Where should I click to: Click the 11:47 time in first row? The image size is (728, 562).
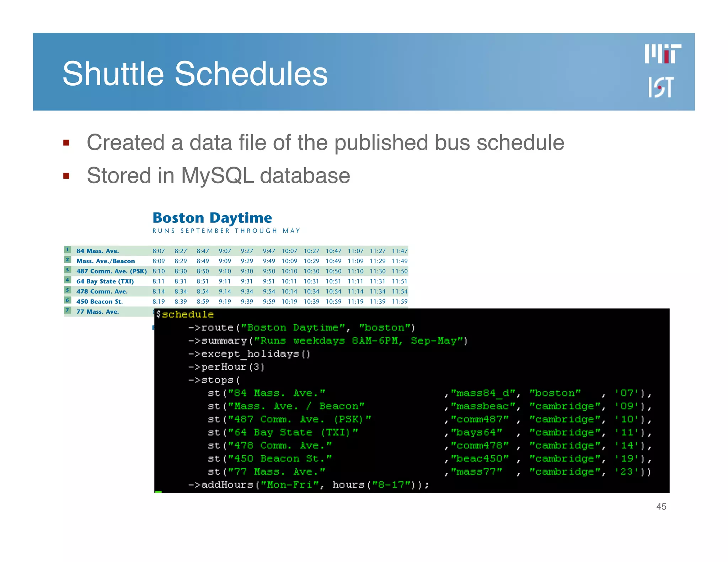coord(400,251)
